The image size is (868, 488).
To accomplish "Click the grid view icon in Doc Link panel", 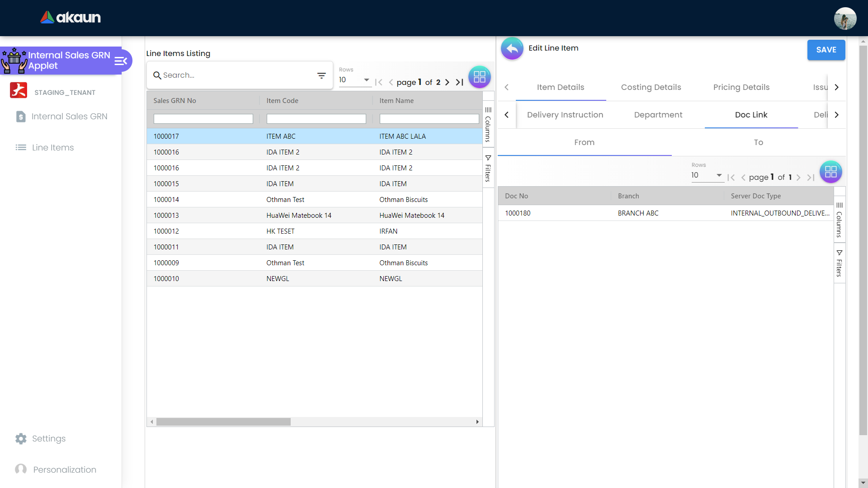I will [830, 172].
